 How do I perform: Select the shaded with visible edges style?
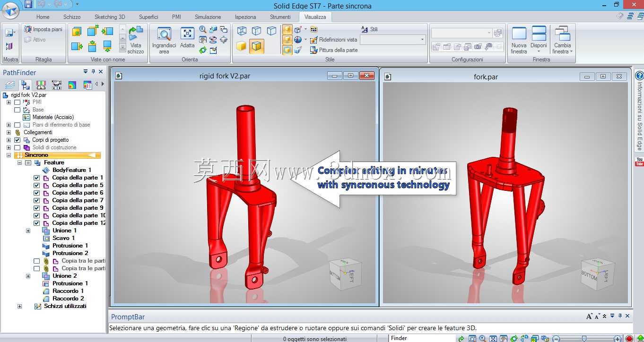pos(256,46)
